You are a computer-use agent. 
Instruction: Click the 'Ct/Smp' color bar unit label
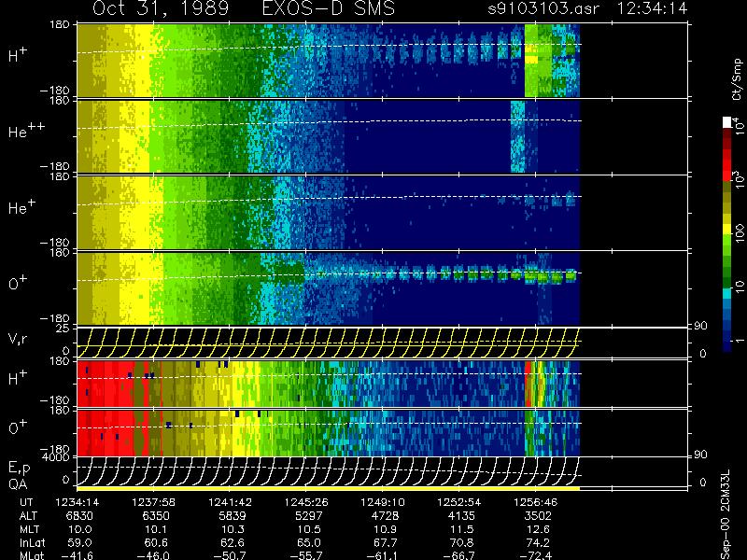pyautogui.click(x=738, y=79)
